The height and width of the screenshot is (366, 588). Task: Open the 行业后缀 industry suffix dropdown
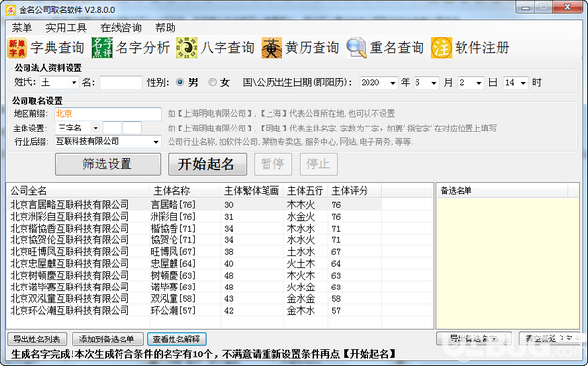(x=156, y=142)
